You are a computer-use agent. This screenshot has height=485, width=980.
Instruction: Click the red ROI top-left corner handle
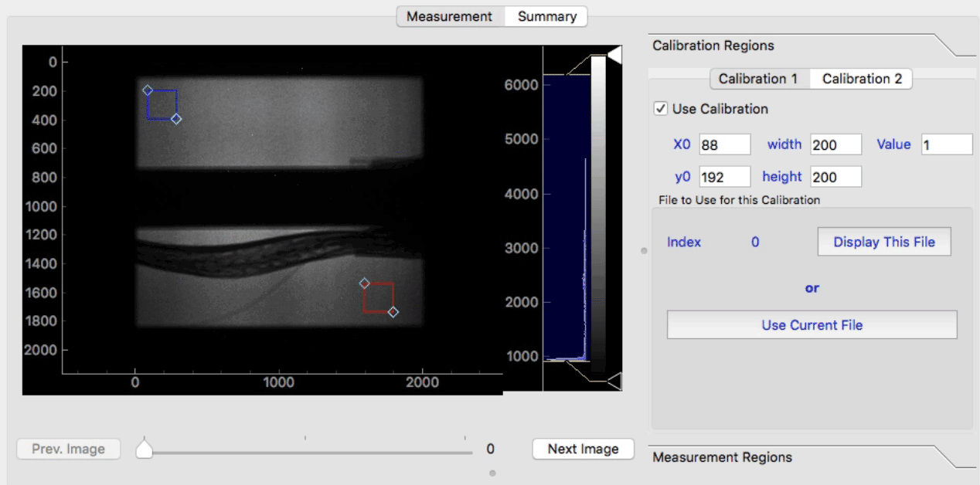coord(364,283)
